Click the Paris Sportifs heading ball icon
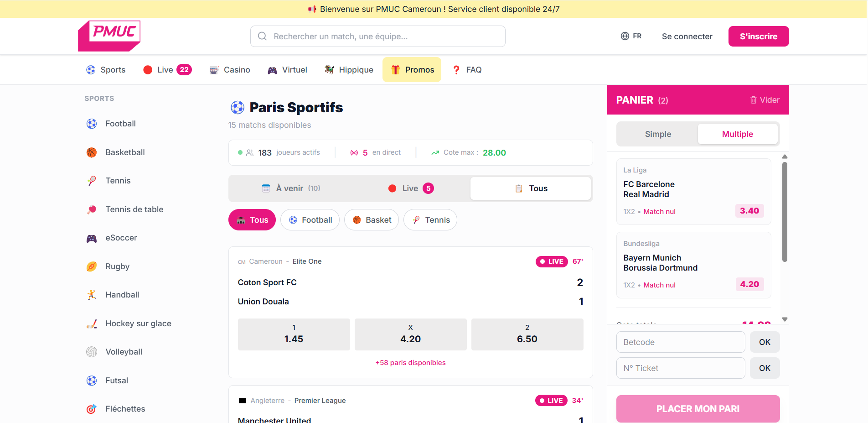Image resolution: width=868 pixels, height=423 pixels. point(238,107)
